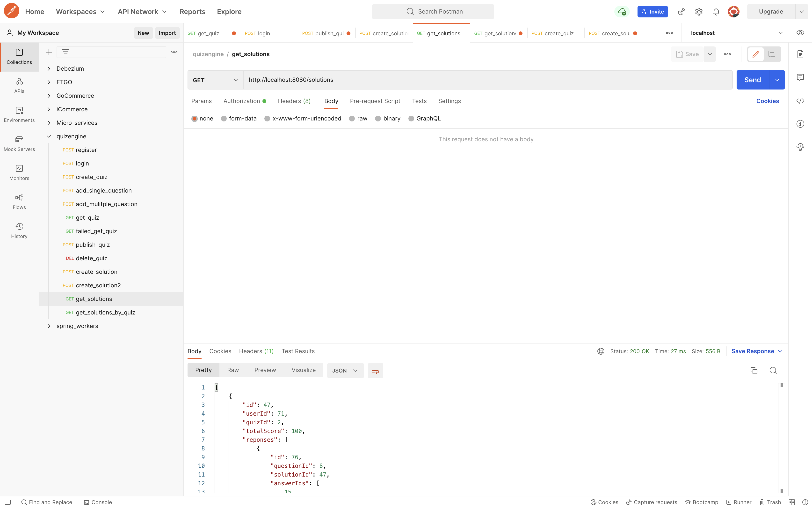Open the Save options dropdown arrow

pyautogui.click(x=710, y=54)
